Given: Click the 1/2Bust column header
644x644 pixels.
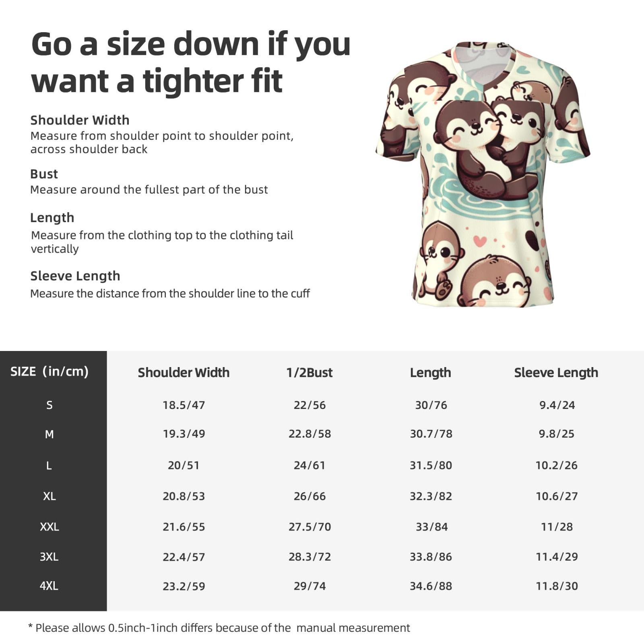Looking at the screenshot, I should click(310, 373).
